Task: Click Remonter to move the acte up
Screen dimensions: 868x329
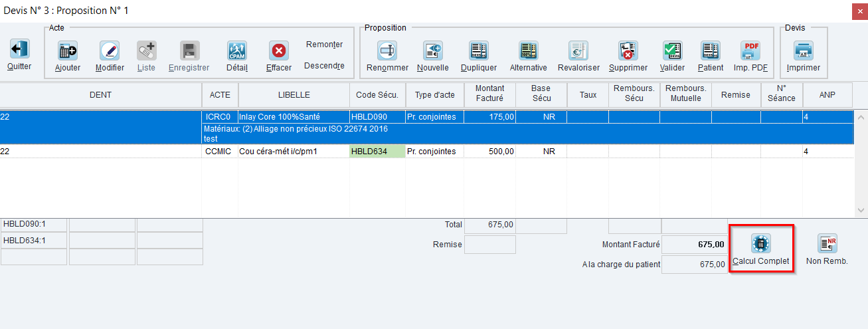Action: click(324, 45)
